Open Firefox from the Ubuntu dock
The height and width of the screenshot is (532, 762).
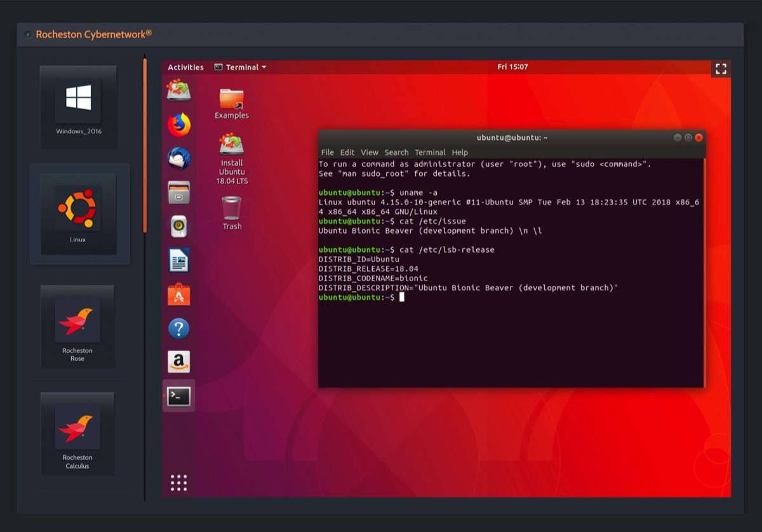179,124
